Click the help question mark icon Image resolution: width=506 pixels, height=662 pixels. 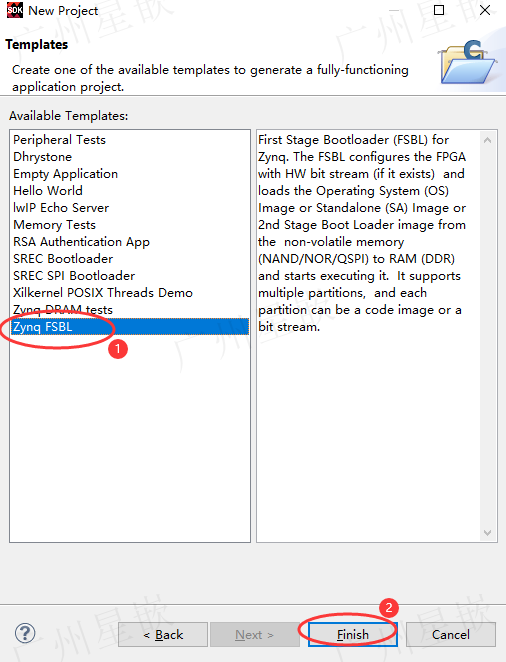click(25, 633)
